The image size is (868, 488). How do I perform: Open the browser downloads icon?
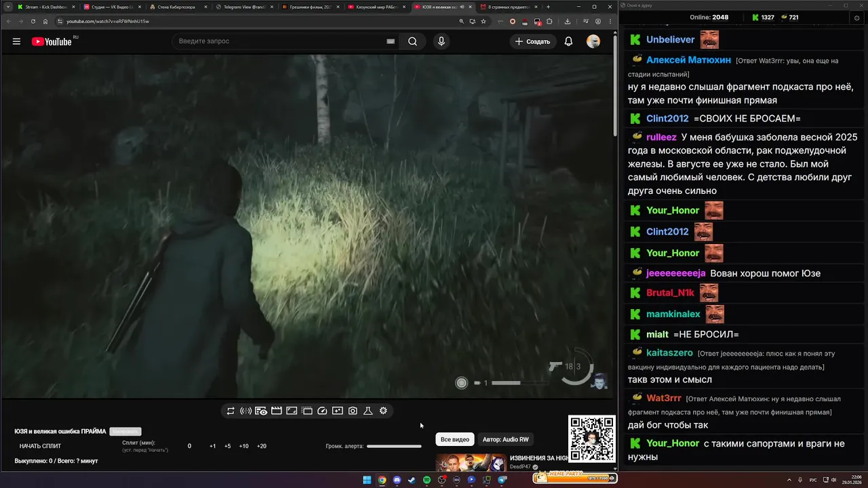click(568, 21)
